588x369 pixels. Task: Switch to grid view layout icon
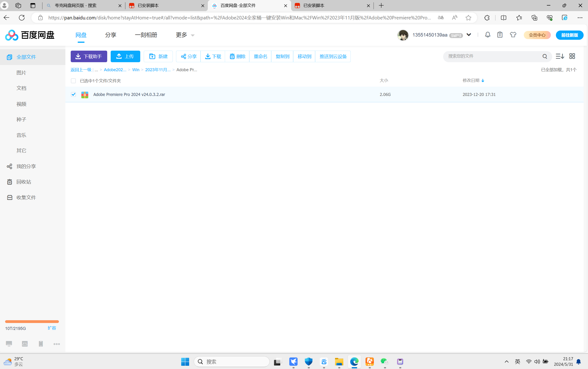[x=572, y=56]
